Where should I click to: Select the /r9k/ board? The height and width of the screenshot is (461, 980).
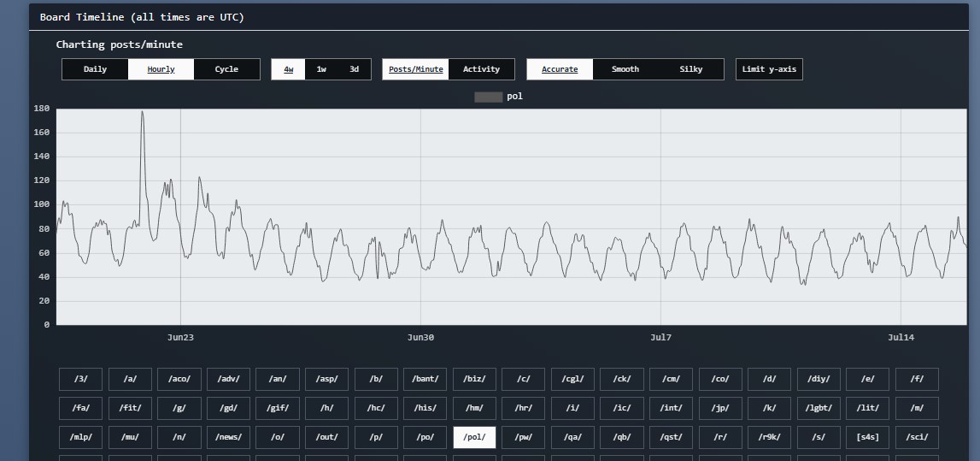coord(769,437)
